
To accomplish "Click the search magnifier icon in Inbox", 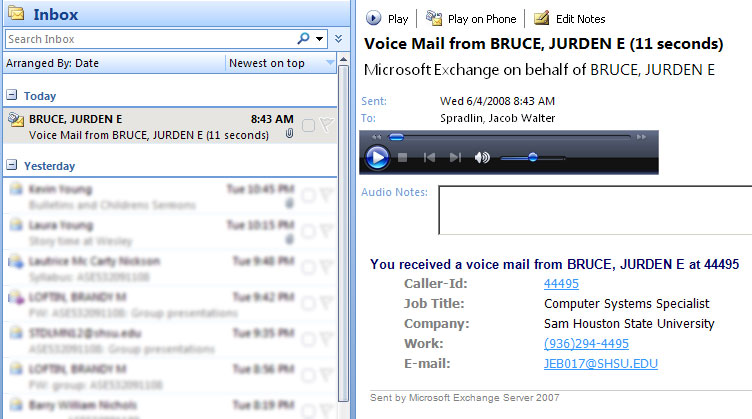I will (x=304, y=39).
